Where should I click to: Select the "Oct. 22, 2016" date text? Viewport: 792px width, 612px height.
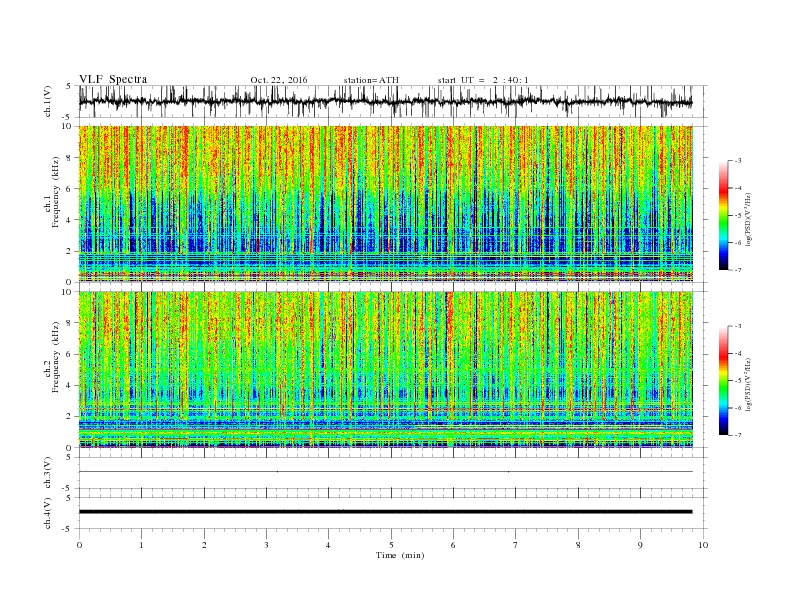279,80
